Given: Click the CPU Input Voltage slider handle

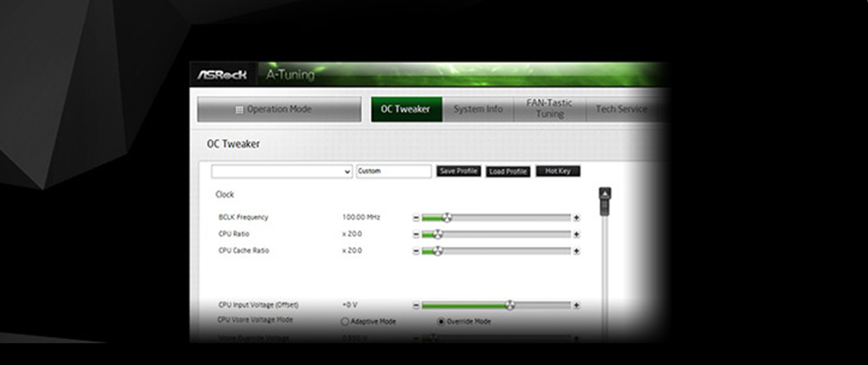Looking at the screenshot, I should coord(510,305).
